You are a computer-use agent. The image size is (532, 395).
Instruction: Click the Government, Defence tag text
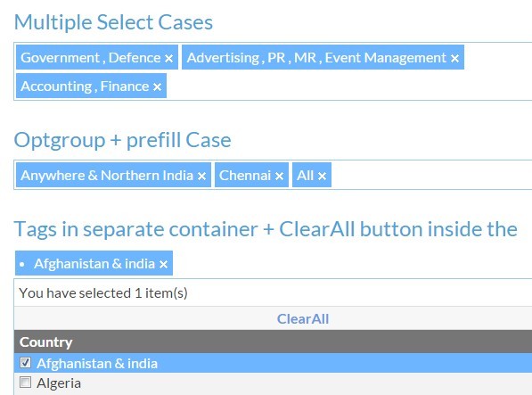[91, 58]
